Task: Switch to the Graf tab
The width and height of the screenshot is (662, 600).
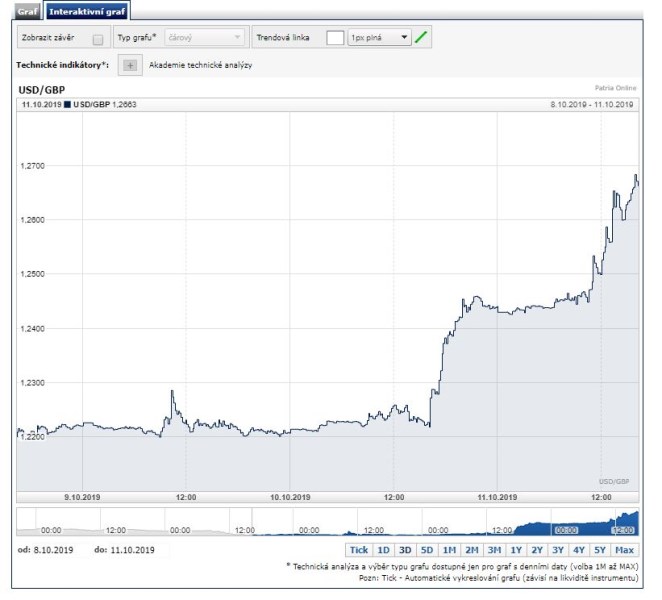Action: click(x=27, y=10)
